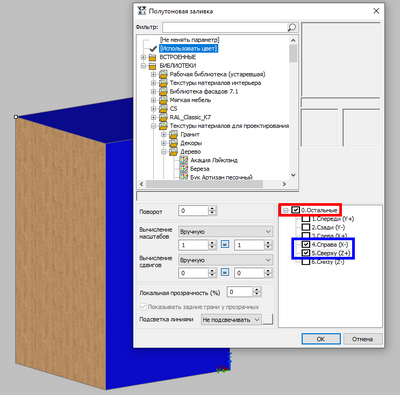Screen dimensions: 400x395
Task: Collapse the БИБЛИОТЕКИ tree node
Action: (x=143, y=66)
